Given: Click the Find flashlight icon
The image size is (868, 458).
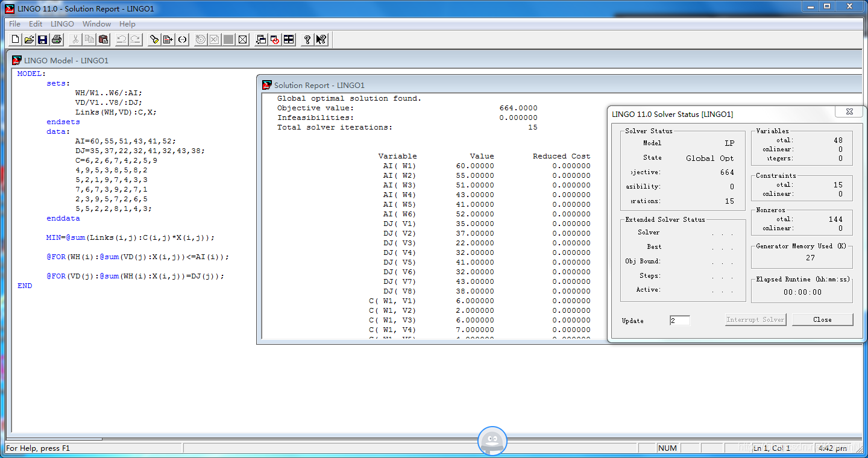Looking at the screenshot, I should pyautogui.click(x=154, y=39).
